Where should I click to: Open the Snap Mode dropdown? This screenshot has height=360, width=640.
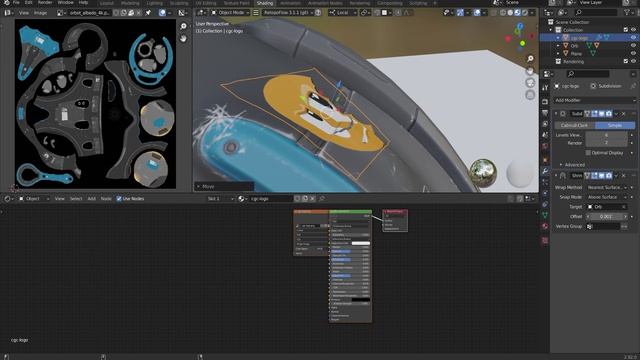pyautogui.click(x=607, y=197)
